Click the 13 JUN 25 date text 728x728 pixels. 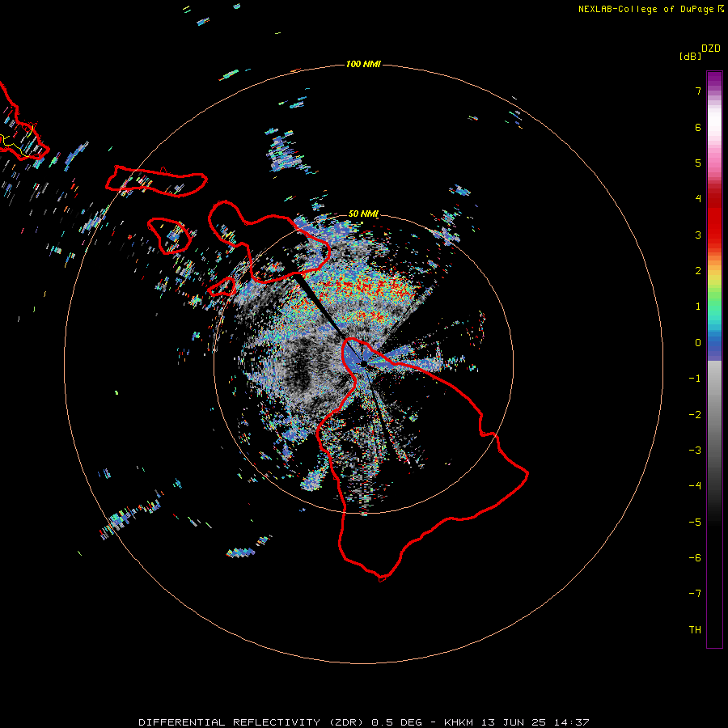click(x=514, y=722)
